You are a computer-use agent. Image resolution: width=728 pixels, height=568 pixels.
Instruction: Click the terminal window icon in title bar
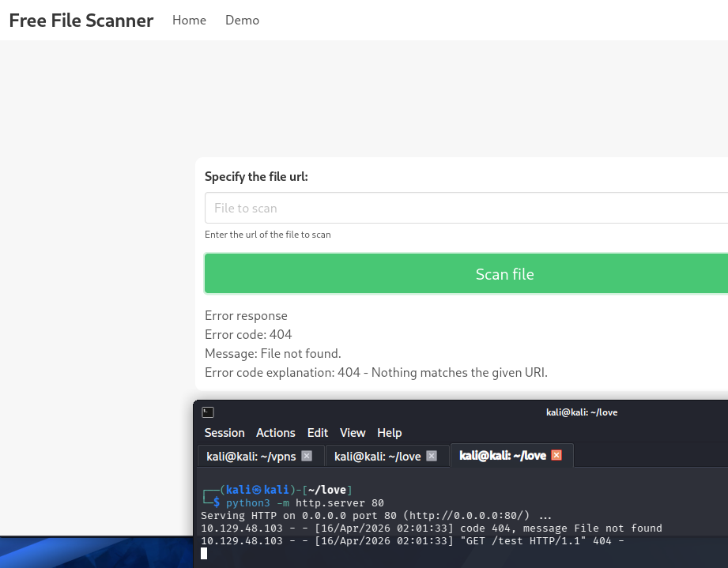pos(208,412)
